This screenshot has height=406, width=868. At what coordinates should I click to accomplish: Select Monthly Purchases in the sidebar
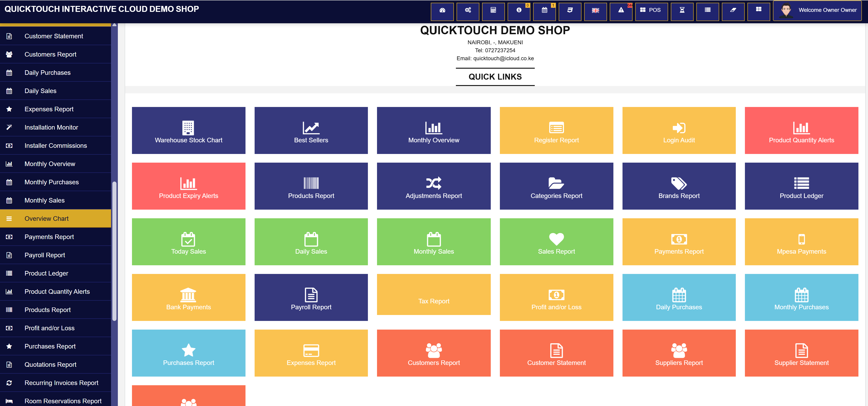click(55, 182)
